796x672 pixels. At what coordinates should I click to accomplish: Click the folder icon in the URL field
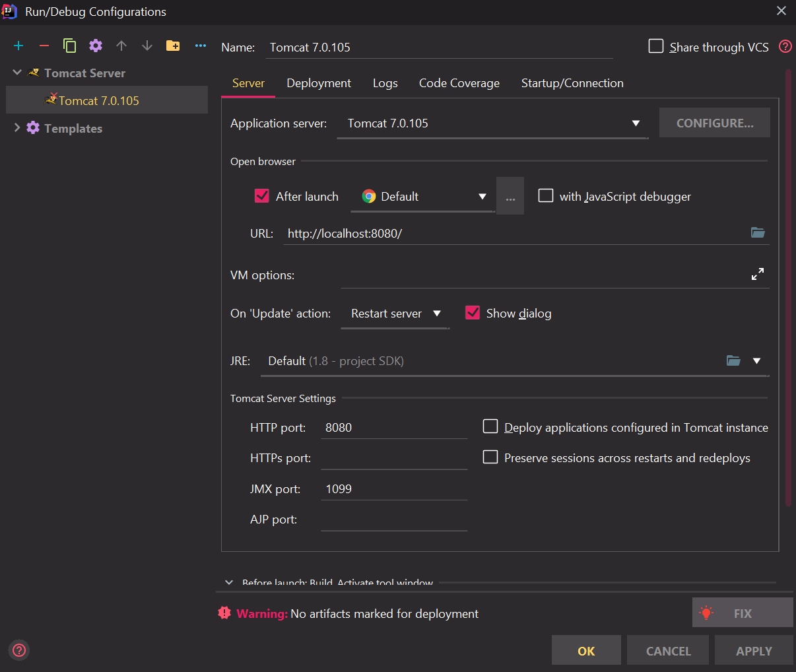[x=758, y=232]
